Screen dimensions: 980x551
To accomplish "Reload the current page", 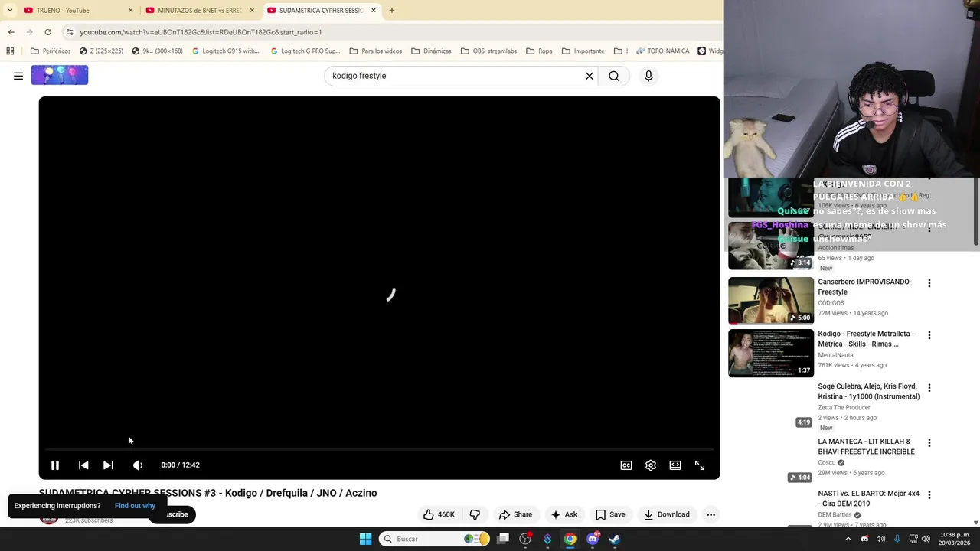I will (x=47, y=32).
